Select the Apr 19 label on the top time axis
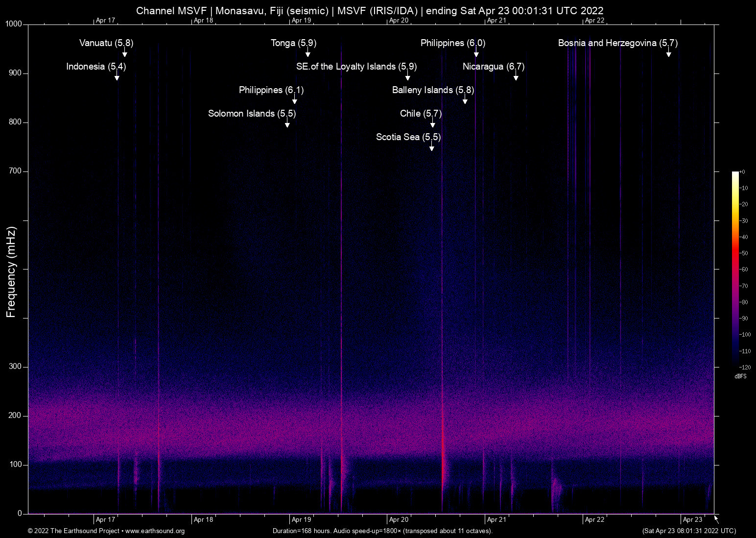The width and height of the screenshot is (756, 538). click(301, 20)
